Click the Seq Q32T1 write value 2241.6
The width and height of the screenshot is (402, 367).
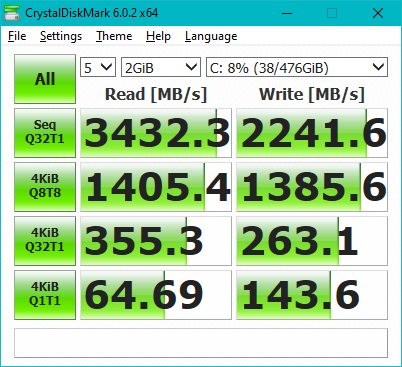coord(312,133)
